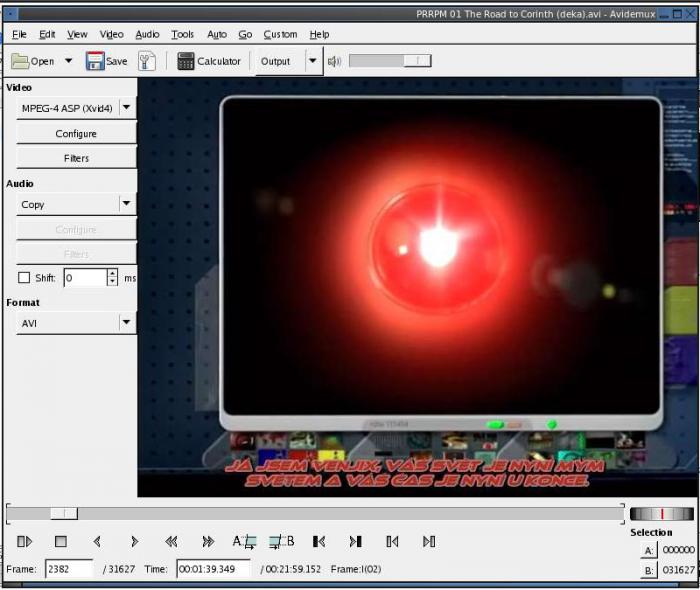Open the video Filters button
This screenshot has height=590, width=700.
point(76,158)
